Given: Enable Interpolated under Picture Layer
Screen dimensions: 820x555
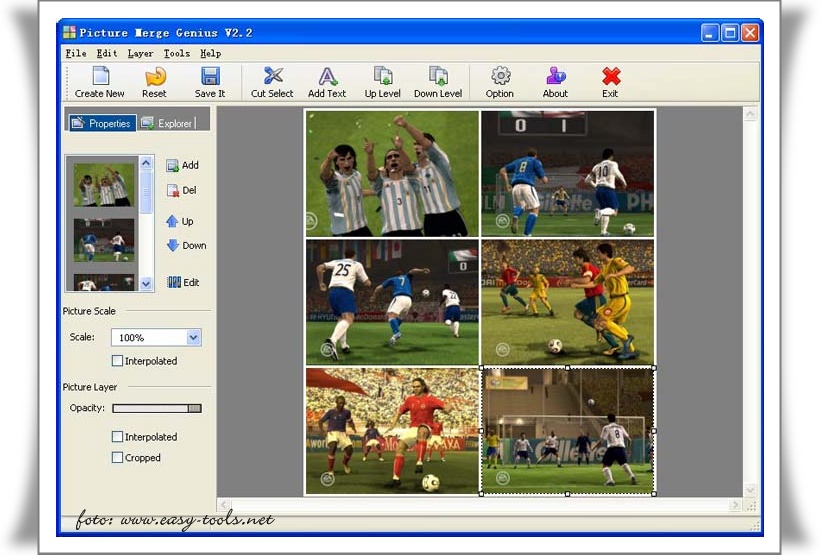Looking at the screenshot, I should click(x=118, y=437).
